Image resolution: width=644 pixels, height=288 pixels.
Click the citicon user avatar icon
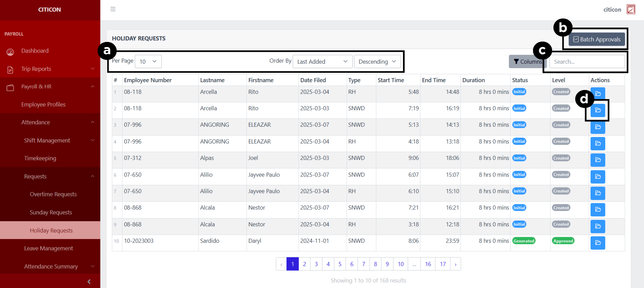click(631, 9)
